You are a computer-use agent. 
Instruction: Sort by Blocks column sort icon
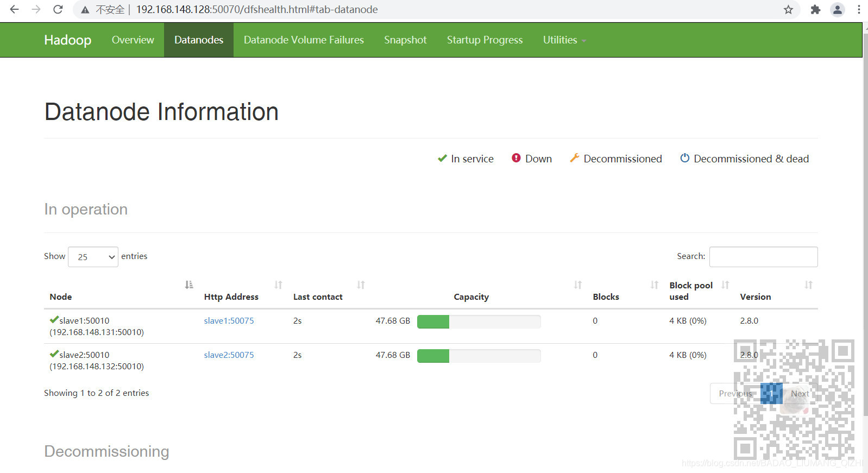[655, 285]
